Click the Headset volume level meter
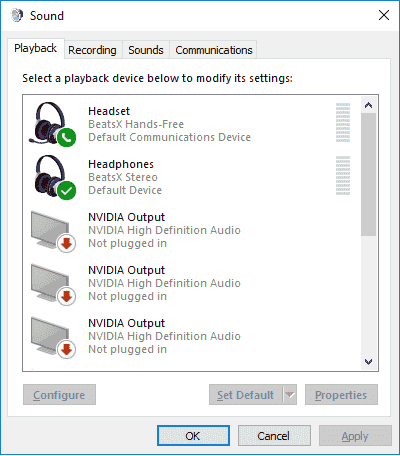Screen dimensions: 400x456 (343, 123)
